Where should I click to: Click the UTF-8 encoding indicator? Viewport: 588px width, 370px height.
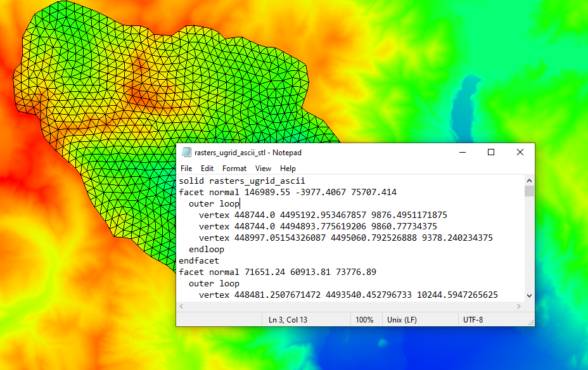pyautogui.click(x=473, y=319)
